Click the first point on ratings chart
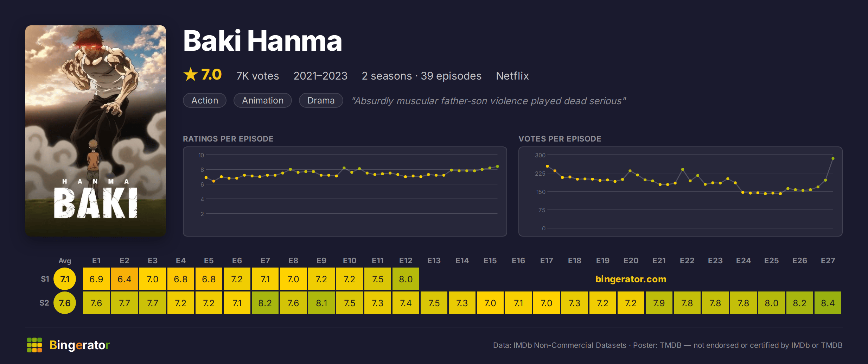The image size is (868, 364). [x=206, y=177]
